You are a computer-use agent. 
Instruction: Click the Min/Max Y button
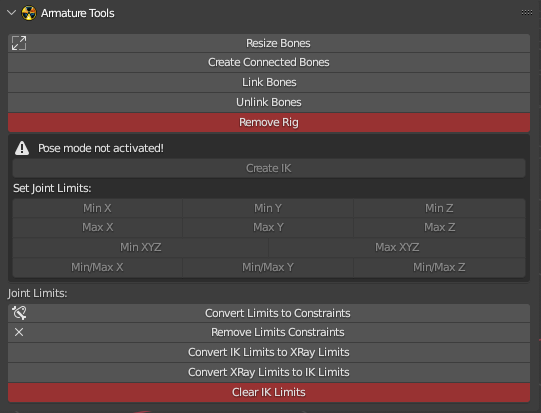click(268, 267)
